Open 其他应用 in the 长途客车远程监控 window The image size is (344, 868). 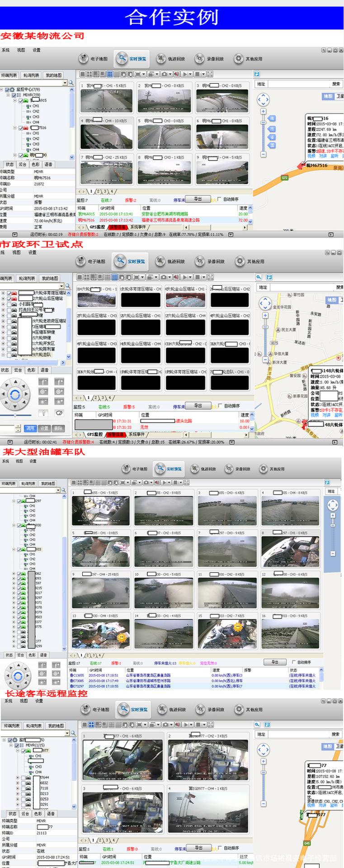pyautogui.click(x=248, y=709)
